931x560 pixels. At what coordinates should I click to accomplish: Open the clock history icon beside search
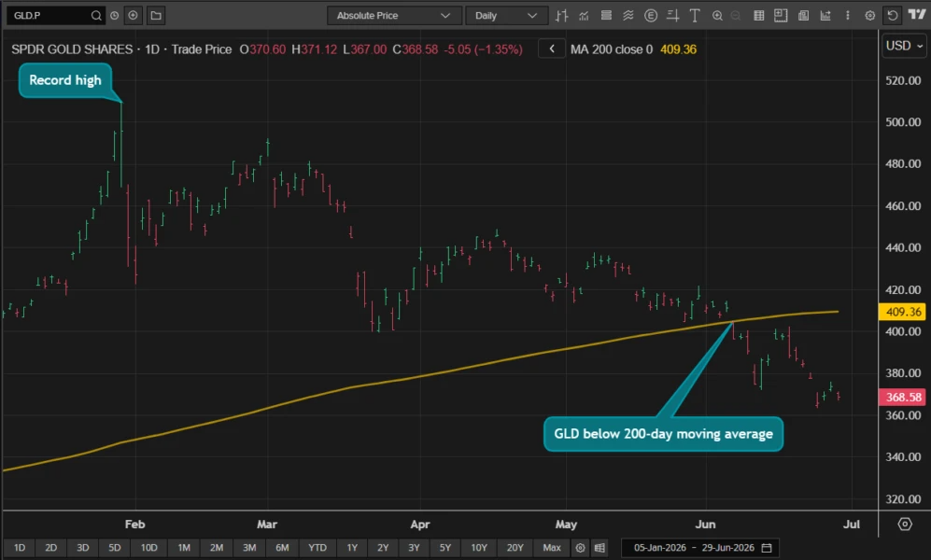pyautogui.click(x=115, y=16)
